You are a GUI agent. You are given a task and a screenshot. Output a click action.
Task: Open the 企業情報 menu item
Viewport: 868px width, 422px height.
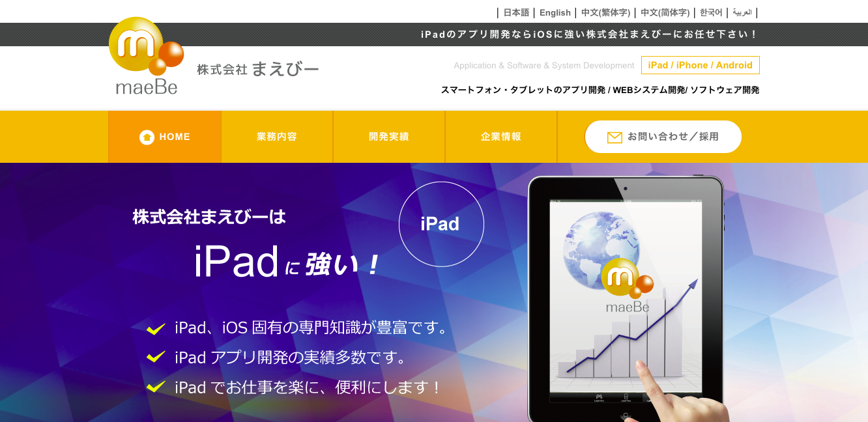pos(501,137)
